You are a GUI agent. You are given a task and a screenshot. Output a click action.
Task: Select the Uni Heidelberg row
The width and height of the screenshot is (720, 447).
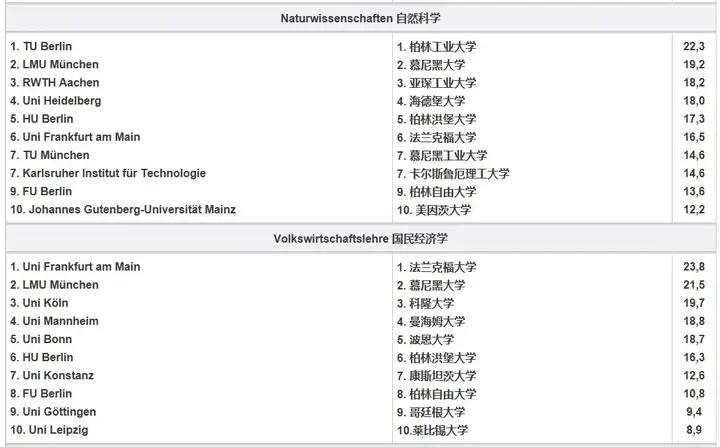(x=56, y=101)
